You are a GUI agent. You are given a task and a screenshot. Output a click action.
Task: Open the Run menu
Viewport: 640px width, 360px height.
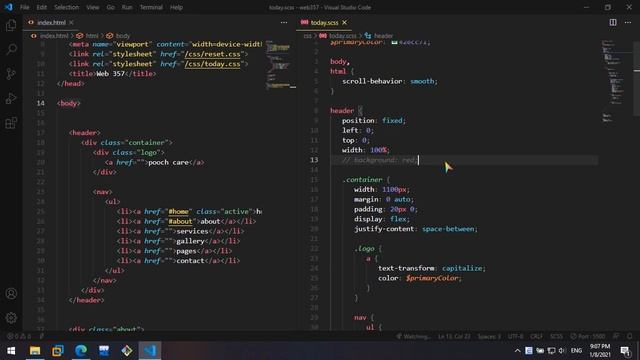pyautogui.click(x=127, y=7)
